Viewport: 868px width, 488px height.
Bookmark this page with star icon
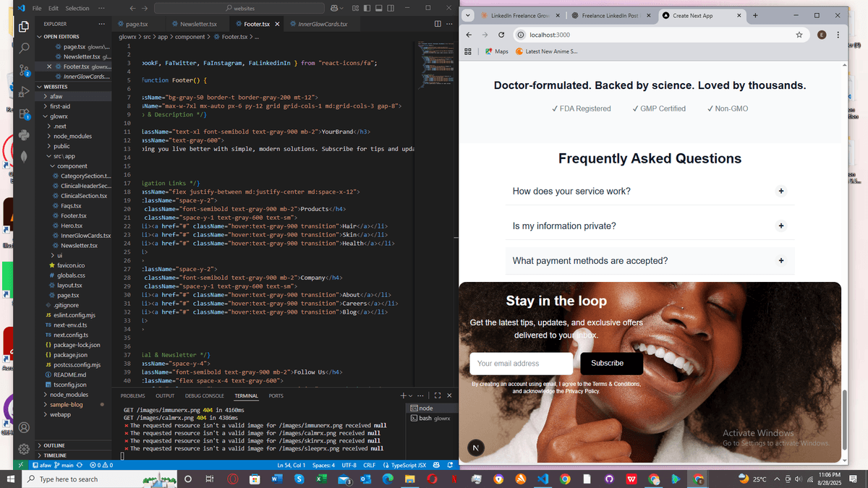[799, 35]
